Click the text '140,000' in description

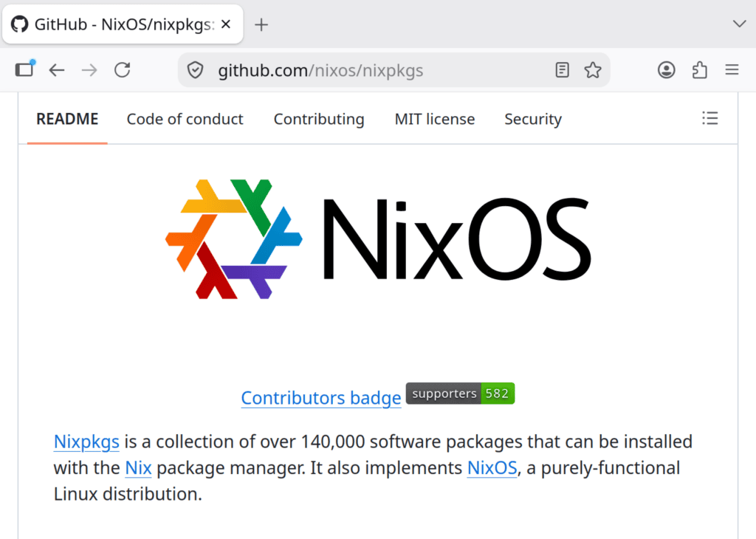click(x=333, y=442)
